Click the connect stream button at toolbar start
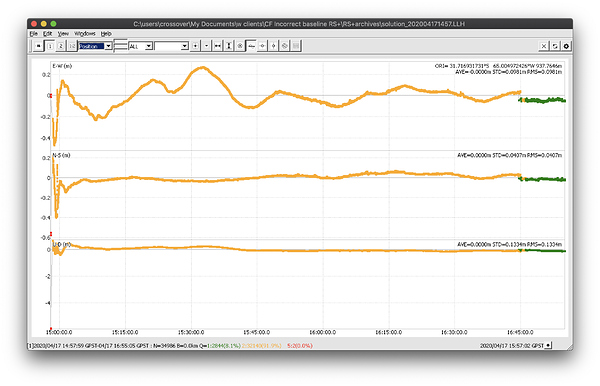Screen dimensions: 600x386 38,46
